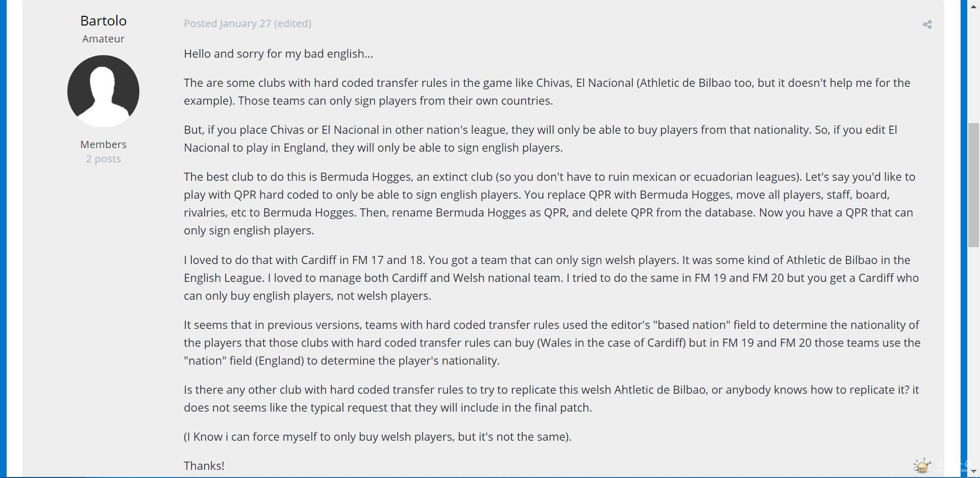The width and height of the screenshot is (980, 478).
Task: Click the paragraph about the "based nation" field
Action: point(552,343)
